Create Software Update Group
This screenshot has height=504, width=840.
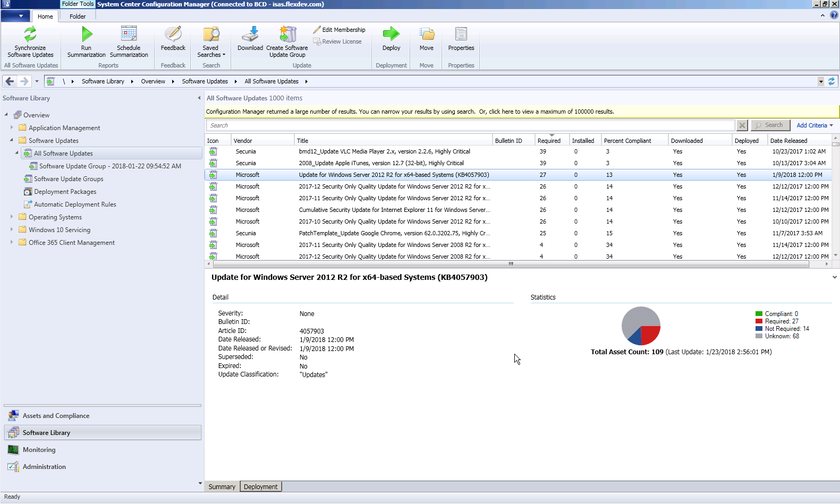287,35
